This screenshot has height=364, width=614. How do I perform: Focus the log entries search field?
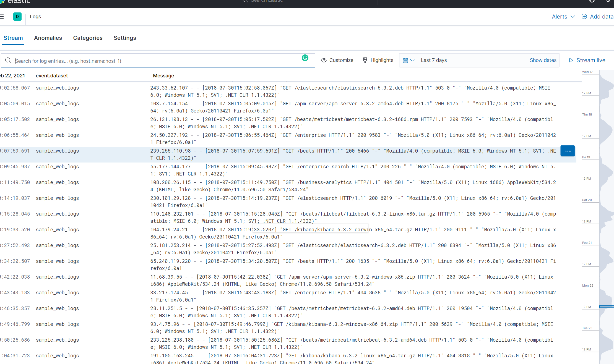click(x=158, y=61)
